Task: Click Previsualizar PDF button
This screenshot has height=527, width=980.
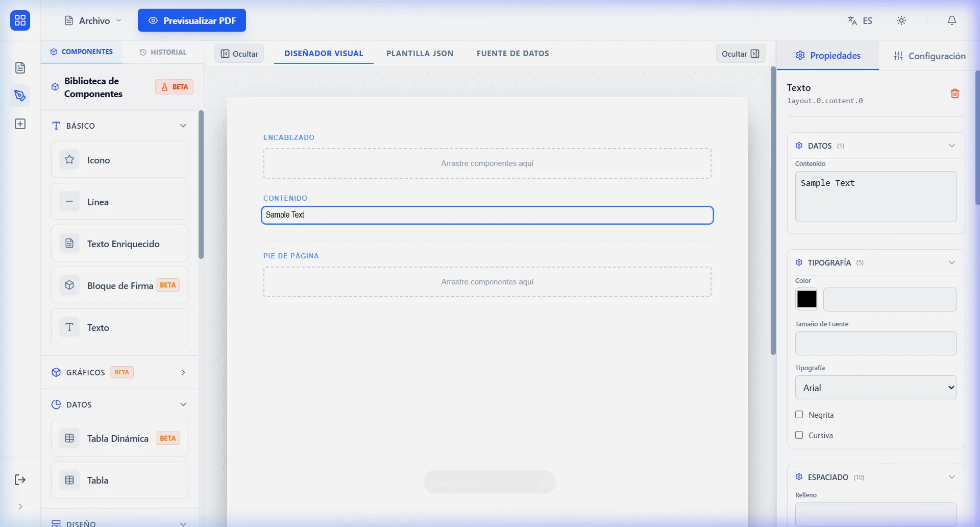Action: point(192,20)
